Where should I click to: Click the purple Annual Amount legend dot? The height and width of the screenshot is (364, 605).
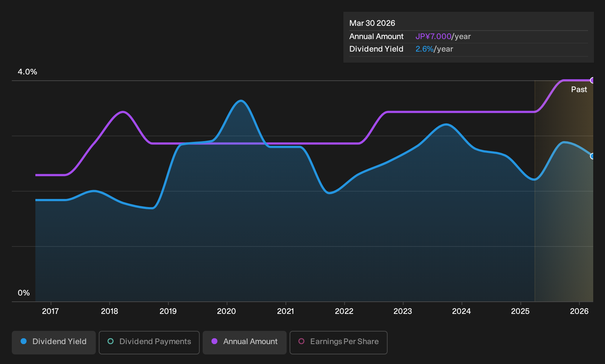pyautogui.click(x=214, y=342)
